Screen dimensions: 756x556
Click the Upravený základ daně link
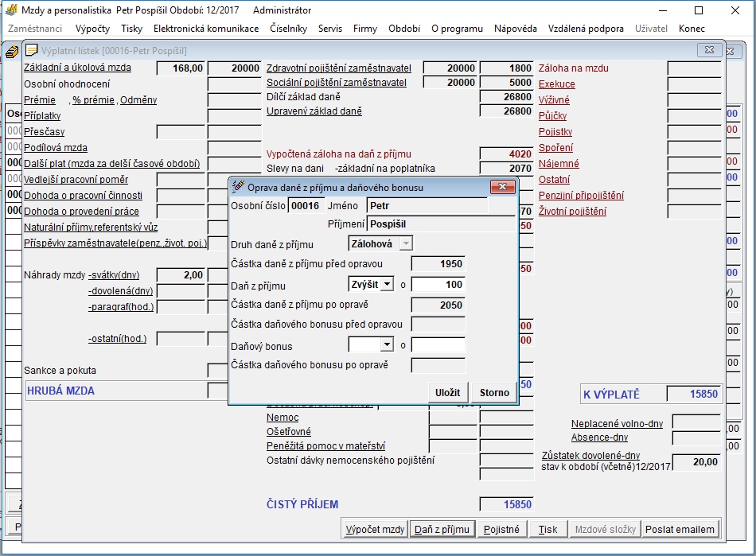pos(314,111)
